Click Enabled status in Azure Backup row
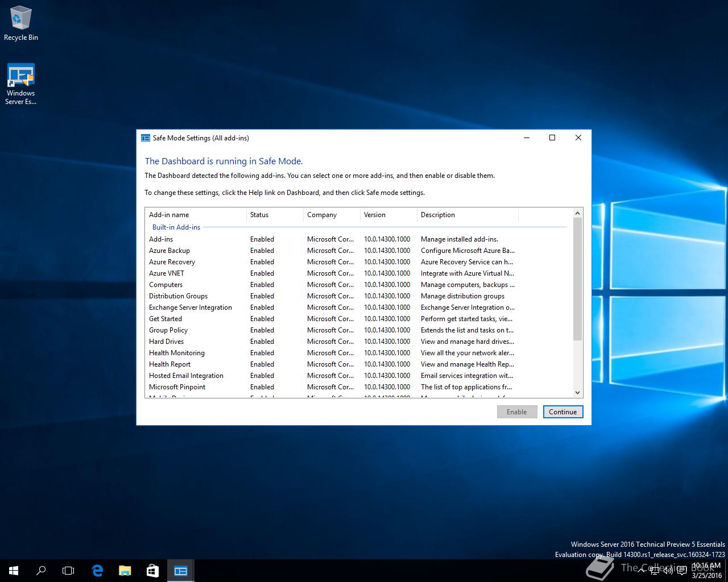728x582 pixels. pos(262,251)
